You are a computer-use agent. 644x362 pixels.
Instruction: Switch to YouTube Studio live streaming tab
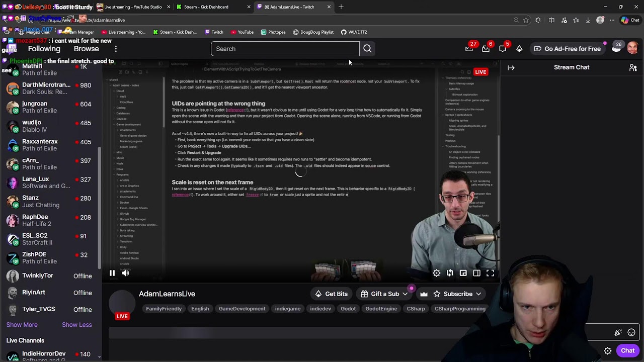click(x=133, y=7)
